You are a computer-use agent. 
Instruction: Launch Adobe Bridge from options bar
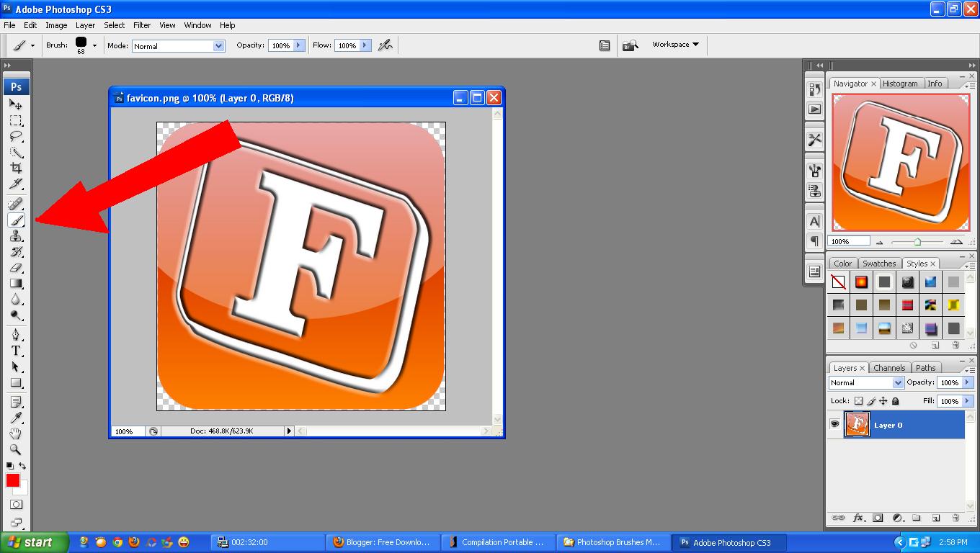click(631, 45)
